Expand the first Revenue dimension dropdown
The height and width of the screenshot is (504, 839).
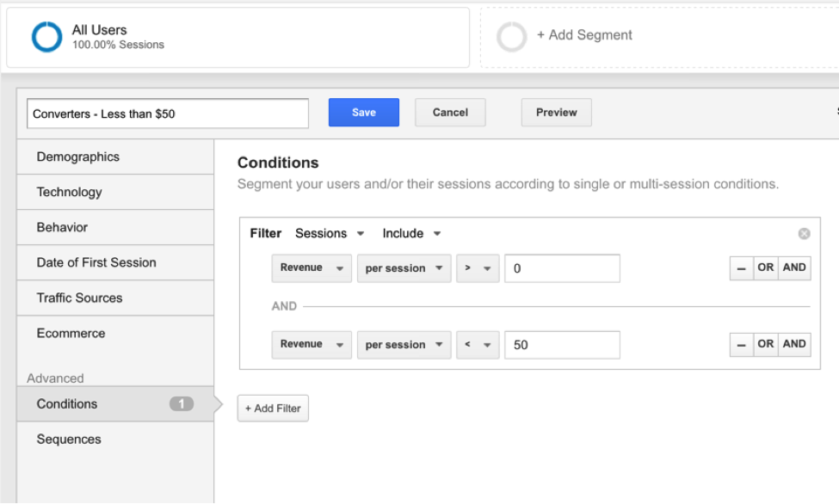point(311,268)
